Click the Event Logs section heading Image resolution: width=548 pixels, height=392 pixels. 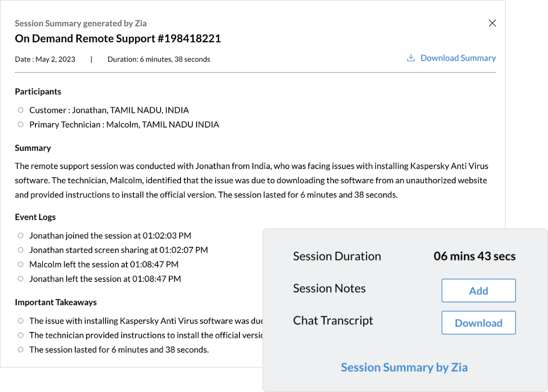pos(35,217)
